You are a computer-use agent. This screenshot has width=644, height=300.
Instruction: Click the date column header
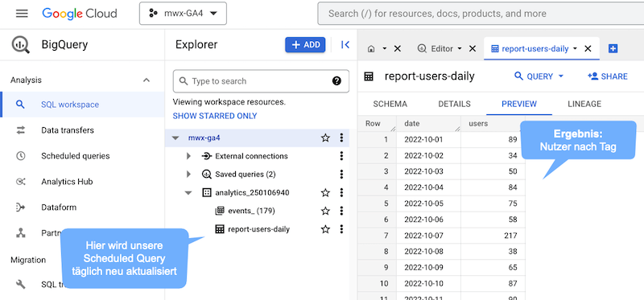[x=428, y=124]
